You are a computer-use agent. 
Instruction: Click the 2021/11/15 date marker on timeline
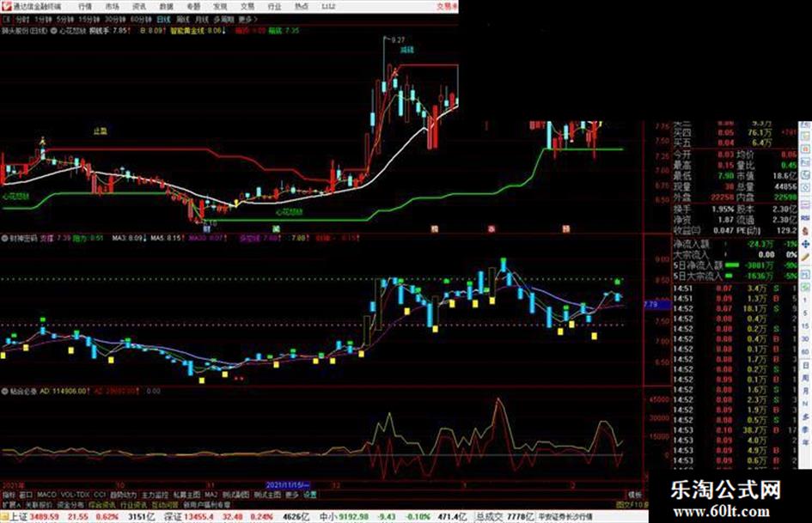pyautogui.click(x=287, y=485)
